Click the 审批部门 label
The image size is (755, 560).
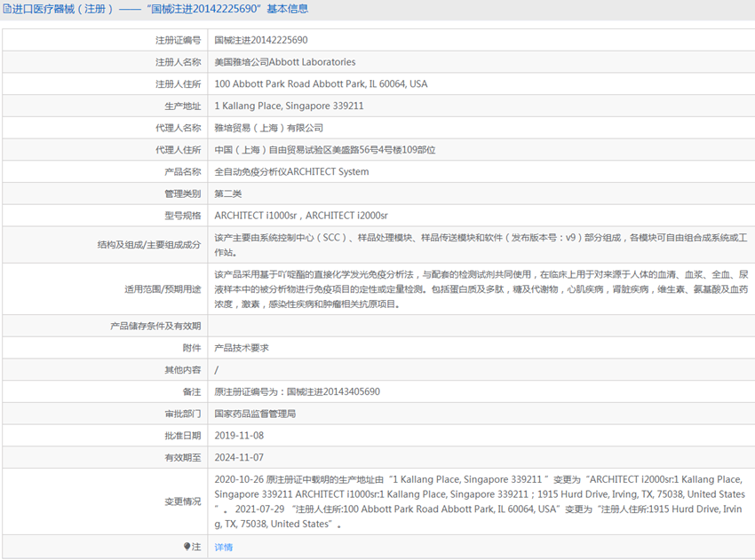point(182,414)
